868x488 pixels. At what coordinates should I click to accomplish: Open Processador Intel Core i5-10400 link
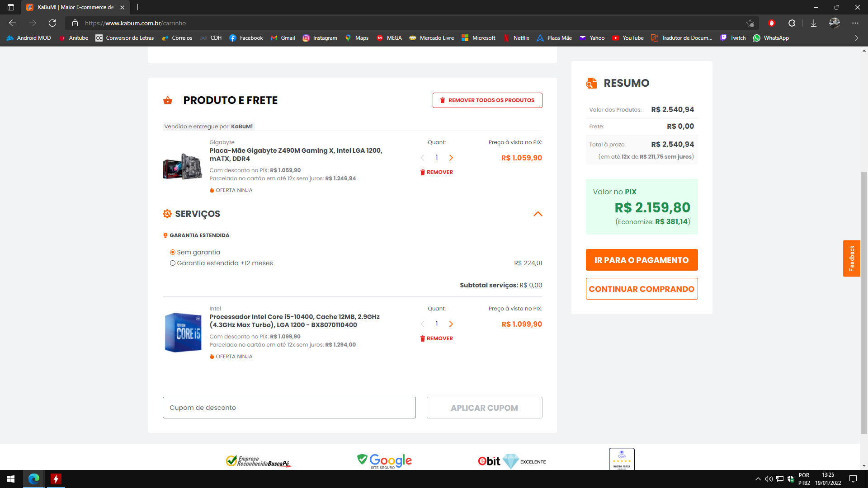(294, 321)
